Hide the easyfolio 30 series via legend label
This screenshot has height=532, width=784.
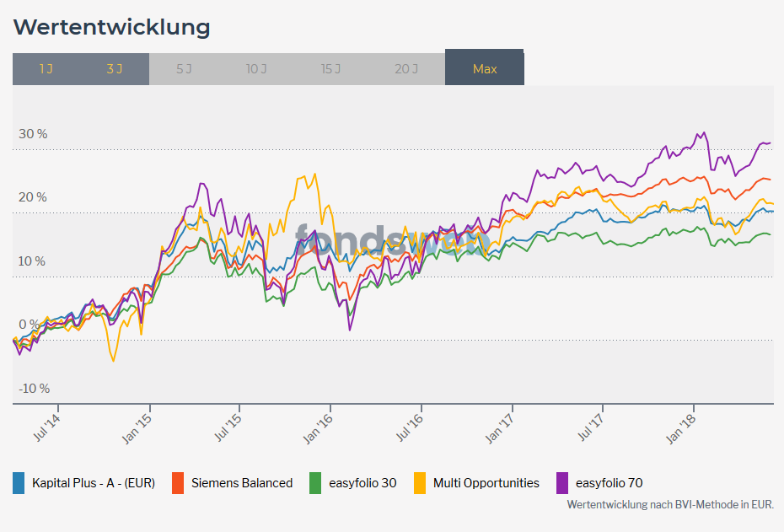[362, 483]
